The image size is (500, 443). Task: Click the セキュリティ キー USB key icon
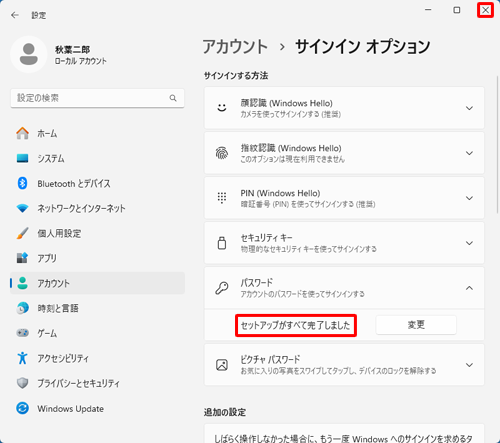click(222, 243)
